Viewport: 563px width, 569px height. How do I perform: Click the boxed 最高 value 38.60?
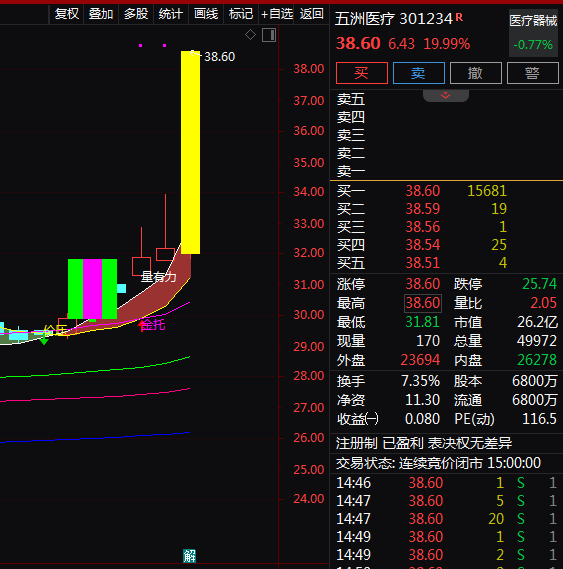(x=423, y=303)
